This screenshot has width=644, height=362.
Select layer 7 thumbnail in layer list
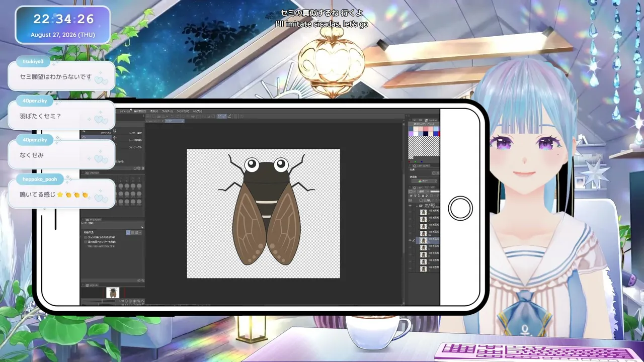pos(423,219)
